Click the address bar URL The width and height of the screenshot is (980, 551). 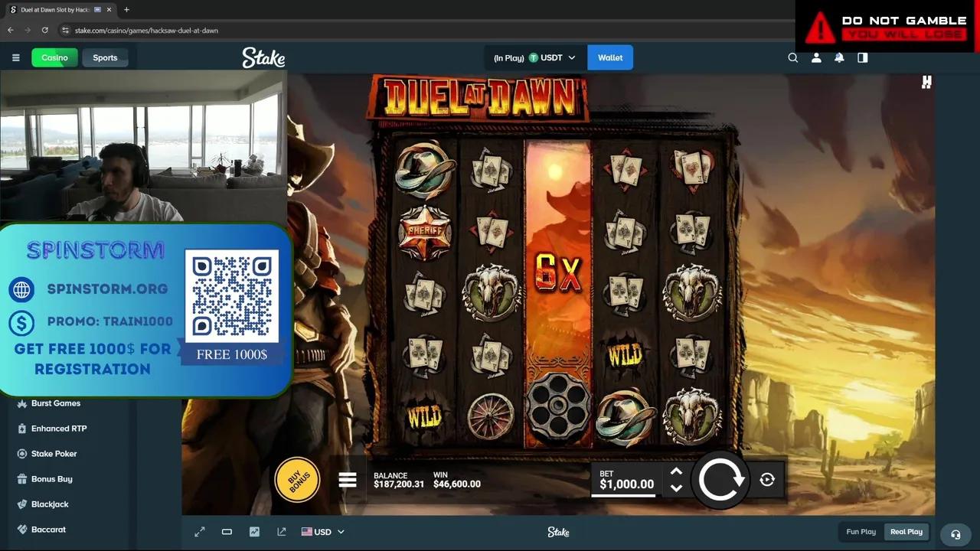click(146, 31)
